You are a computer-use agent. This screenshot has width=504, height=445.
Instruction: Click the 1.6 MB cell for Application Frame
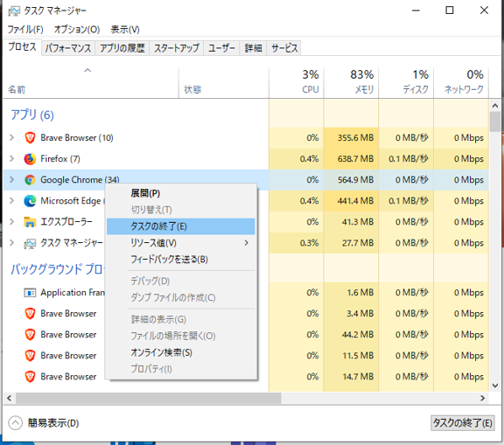352,293
